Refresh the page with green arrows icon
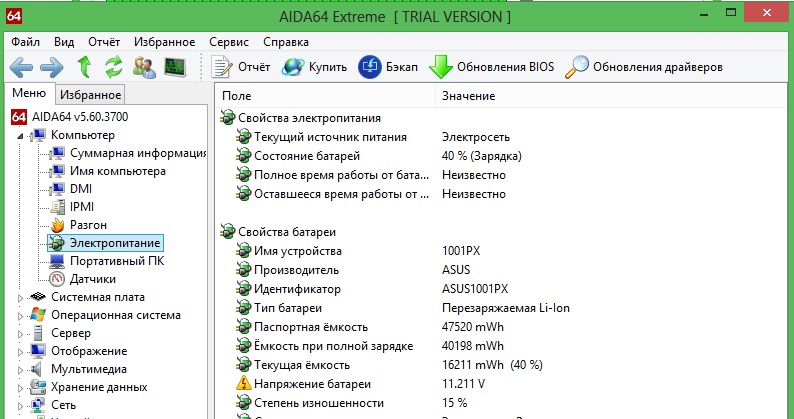Image resolution: width=794 pixels, height=419 pixels. (114, 67)
